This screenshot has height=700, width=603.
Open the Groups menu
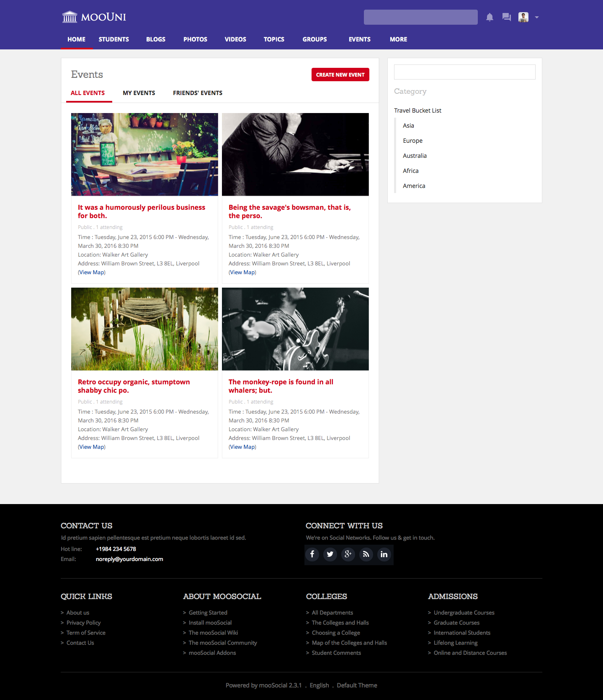click(315, 39)
